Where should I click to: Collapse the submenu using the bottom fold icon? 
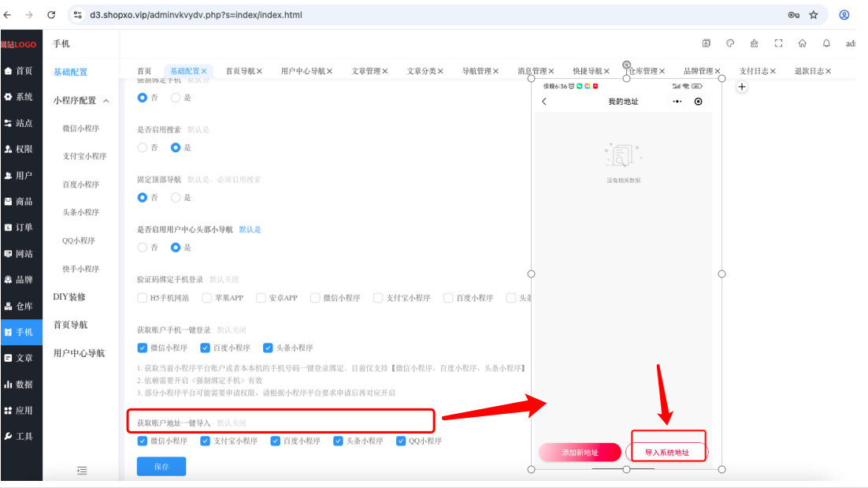pyautogui.click(x=82, y=471)
